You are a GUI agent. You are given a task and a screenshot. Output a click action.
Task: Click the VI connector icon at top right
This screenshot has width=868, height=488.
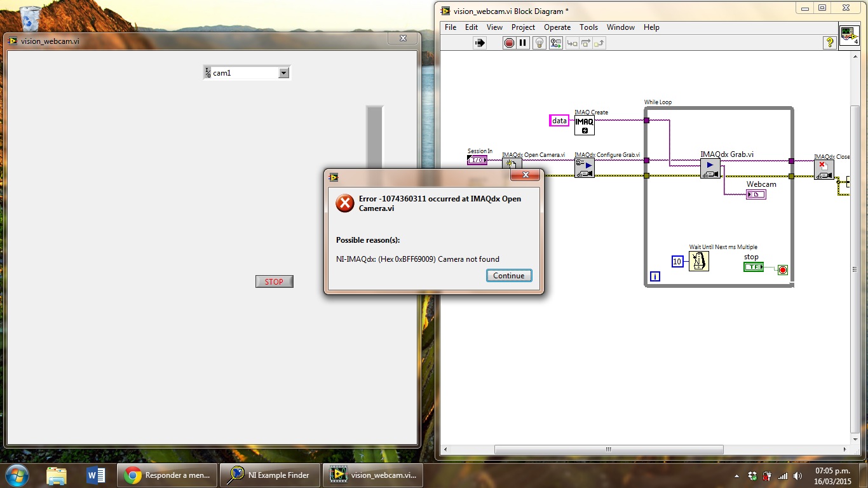[849, 35]
